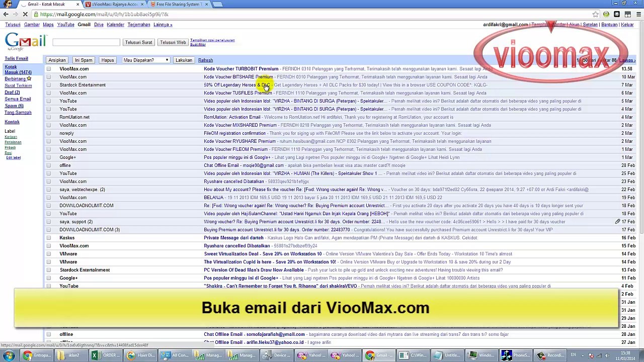Open the iklan2 folder in taskbar
644x362 pixels.
pos(70,355)
